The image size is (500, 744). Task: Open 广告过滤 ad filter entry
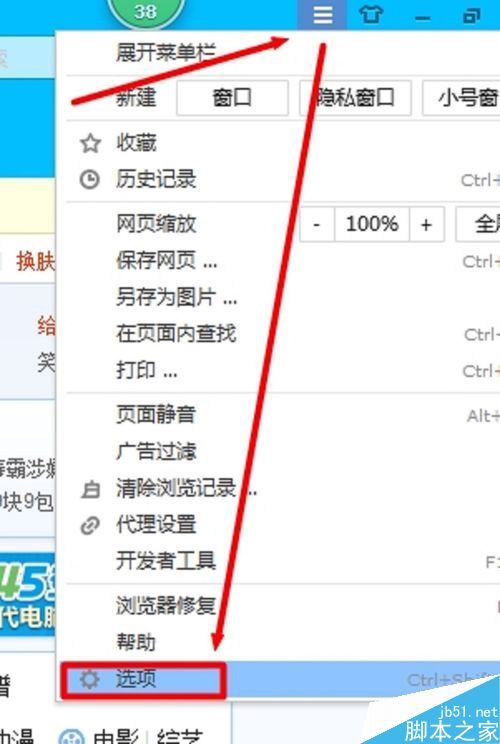[156, 451]
